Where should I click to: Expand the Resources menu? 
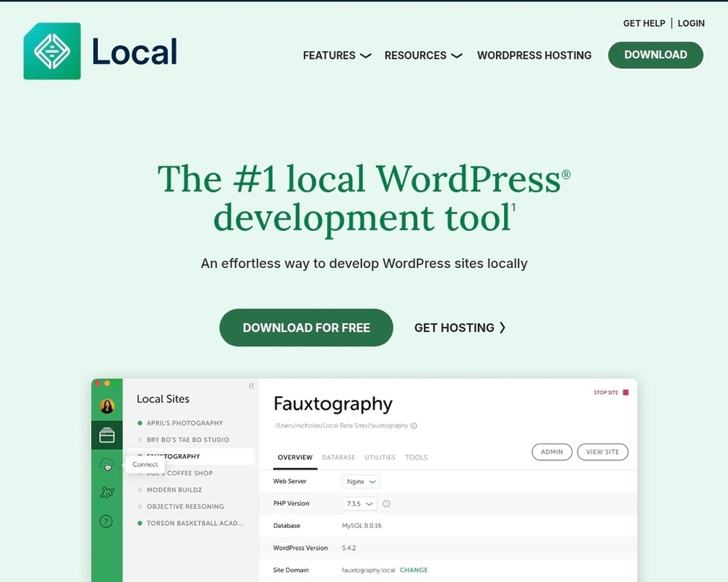pyautogui.click(x=423, y=55)
